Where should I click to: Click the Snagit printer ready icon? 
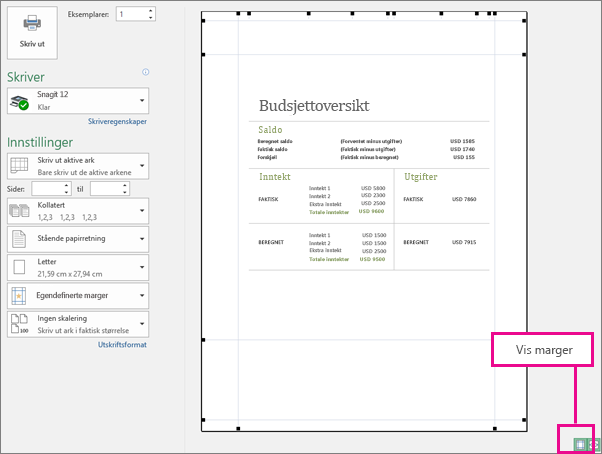point(19,102)
